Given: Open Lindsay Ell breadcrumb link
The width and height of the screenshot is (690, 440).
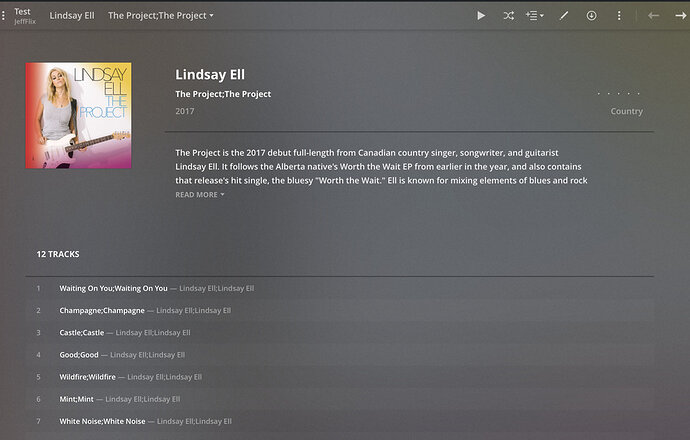Looking at the screenshot, I should (x=72, y=15).
